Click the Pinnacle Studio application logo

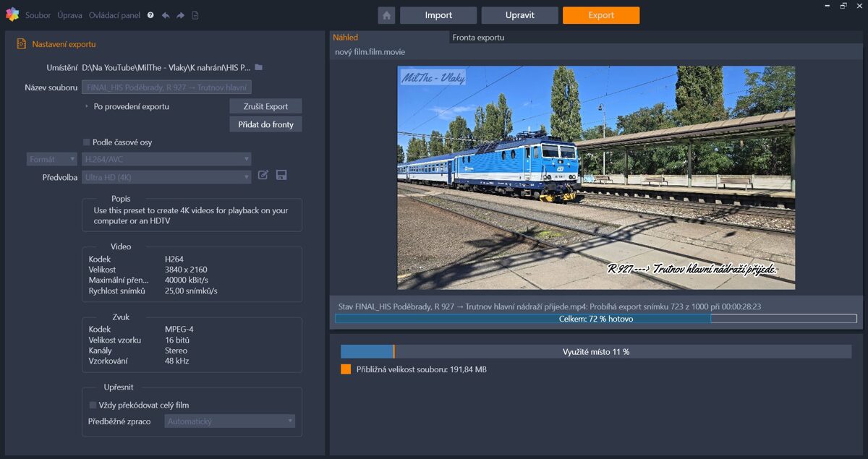[12, 14]
